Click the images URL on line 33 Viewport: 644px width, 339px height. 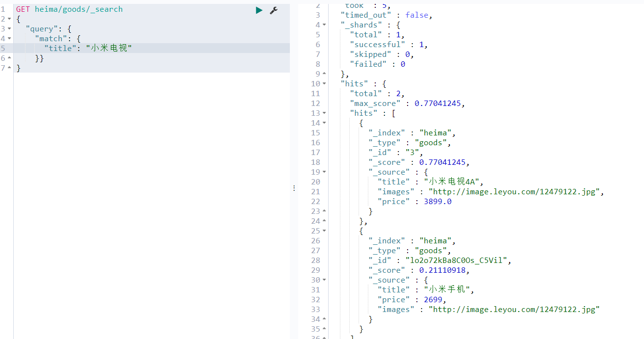(514, 309)
